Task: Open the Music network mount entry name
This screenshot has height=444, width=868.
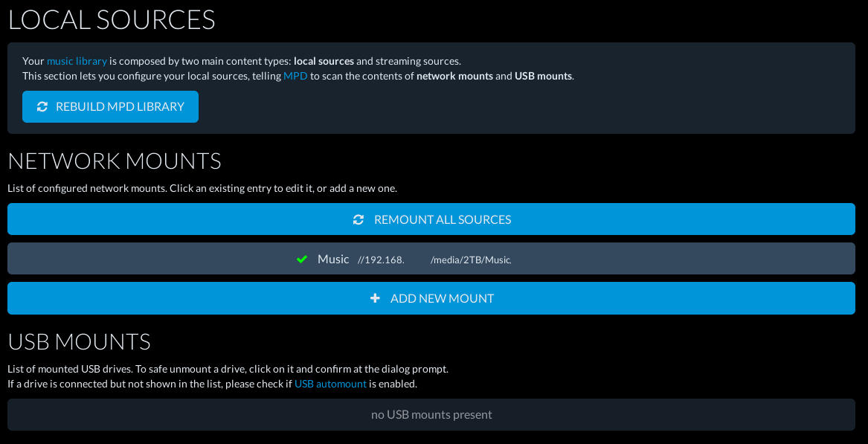Action: tap(333, 259)
